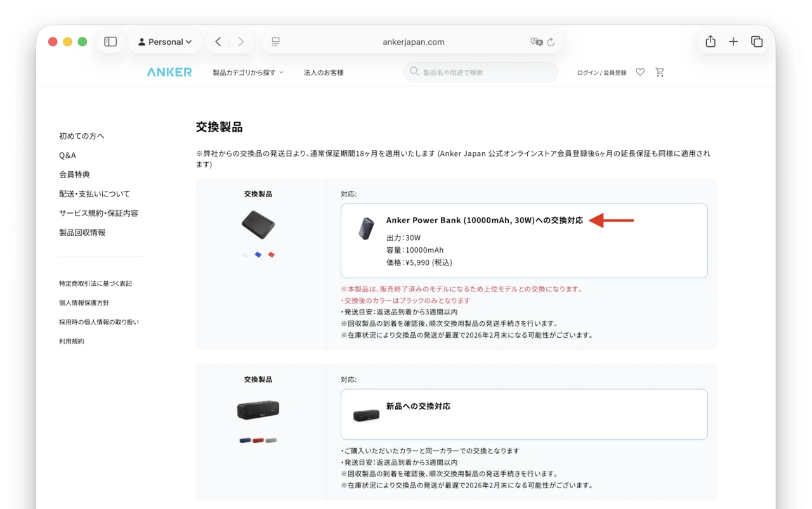Click the 価格:¥5,990 (税込) text
Screen dimensions: 812x509
pos(419,262)
